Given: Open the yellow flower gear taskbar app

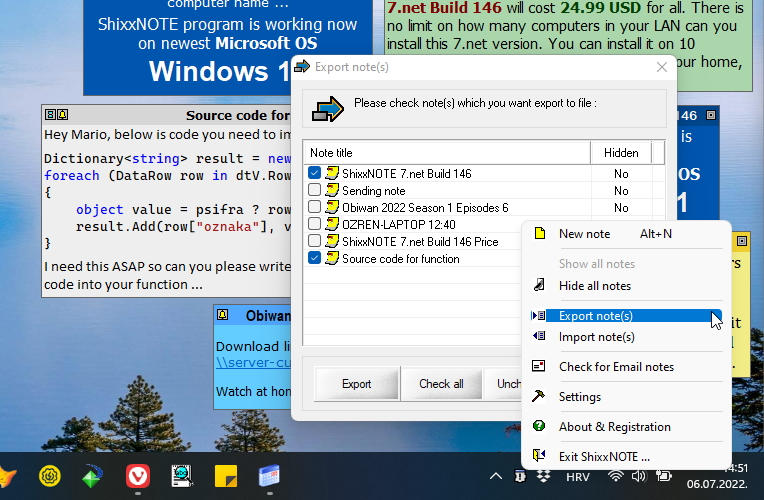Looking at the screenshot, I should (x=50, y=476).
